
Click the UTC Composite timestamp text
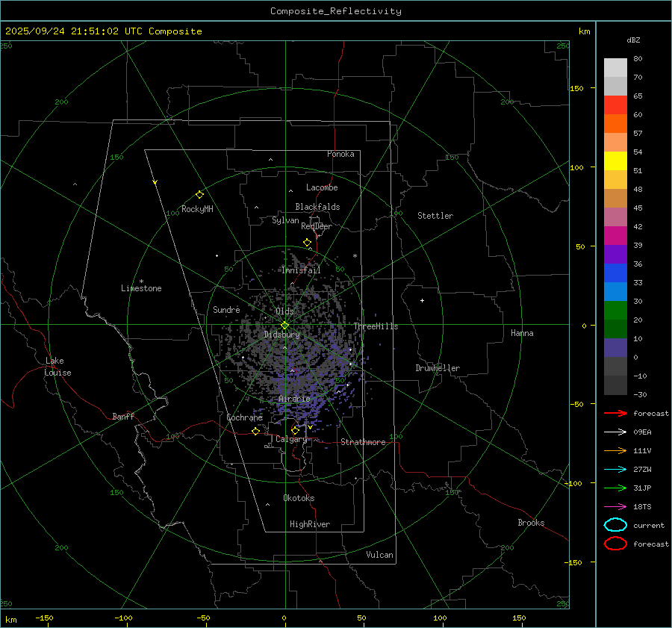pyautogui.click(x=103, y=31)
